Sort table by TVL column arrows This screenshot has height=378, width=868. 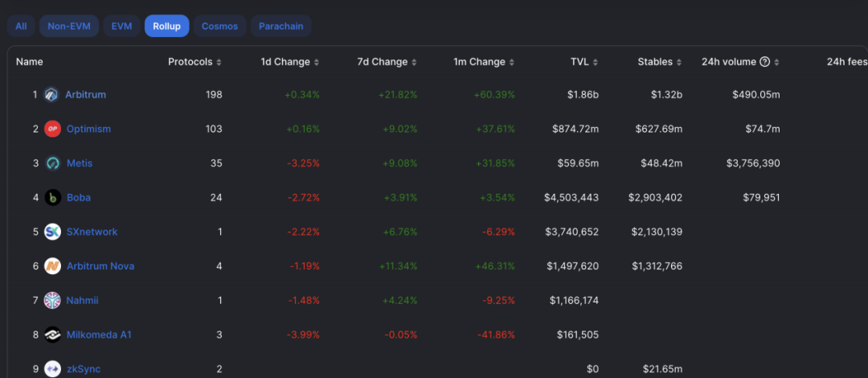pyautogui.click(x=595, y=63)
